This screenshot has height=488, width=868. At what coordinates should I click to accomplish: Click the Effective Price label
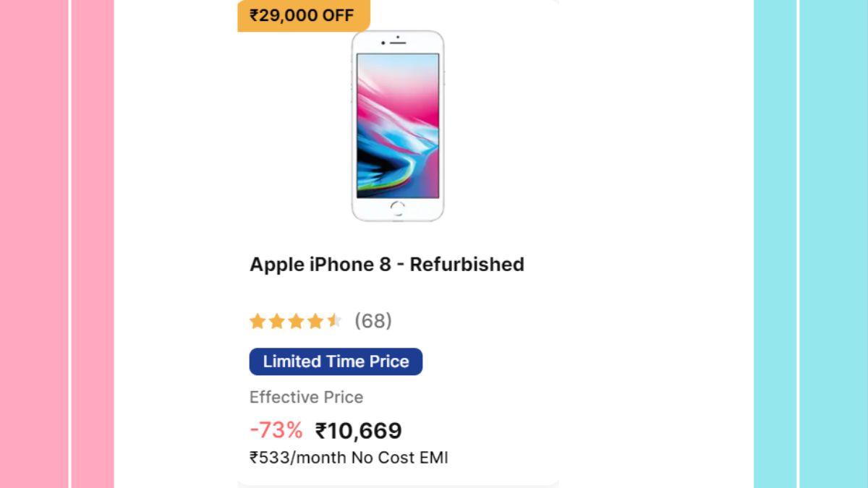coord(306,397)
